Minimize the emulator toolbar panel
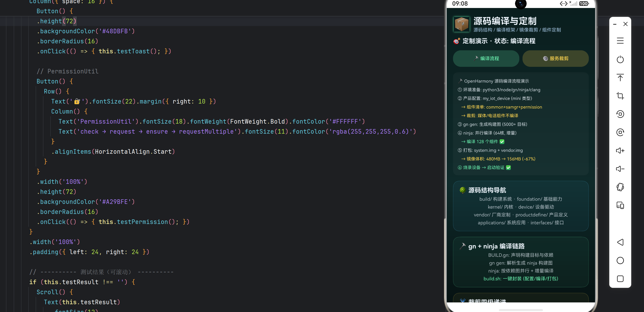The image size is (644, 312). point(615,24)
